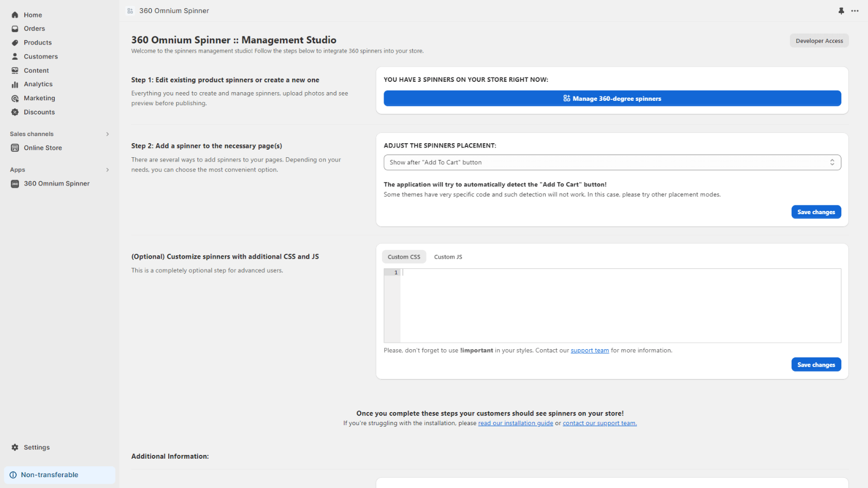The height and width of the screenshot is (488, 868).
Task: Select the Custom CSS tab
Action: (x=404, y=257)
